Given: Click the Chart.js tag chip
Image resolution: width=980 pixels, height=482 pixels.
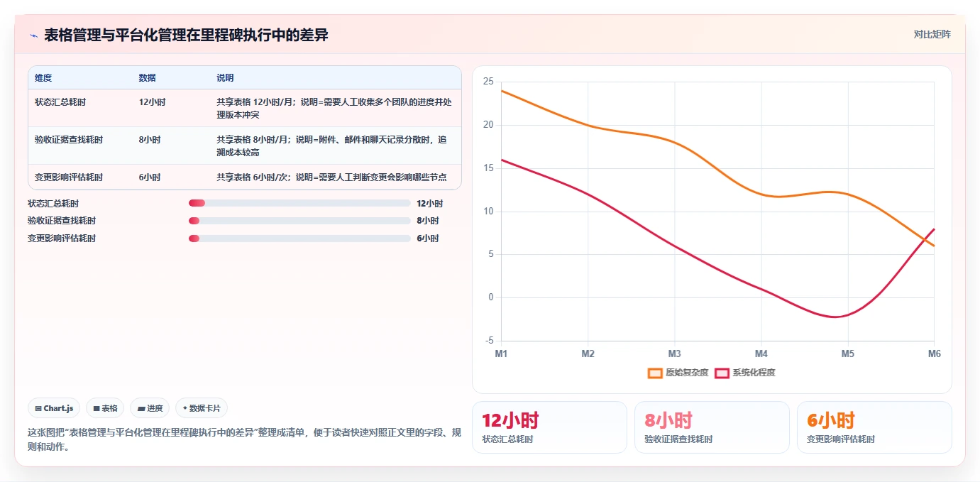Looking at the screenshot, I should pos(54,408).
